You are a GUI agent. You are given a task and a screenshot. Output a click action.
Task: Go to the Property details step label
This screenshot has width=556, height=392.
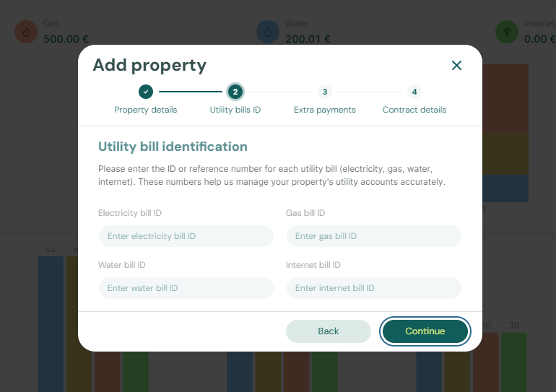pyautogui.click(x=146, y=110)
